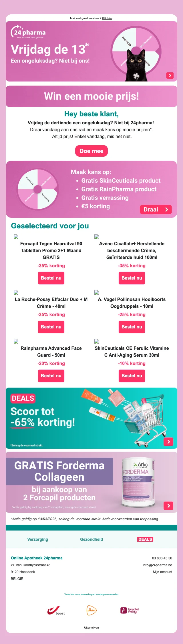Click the Mondial Relay logo
This screenshot has height=644, width=183.
pyautogui.click(x=130, y=611)
